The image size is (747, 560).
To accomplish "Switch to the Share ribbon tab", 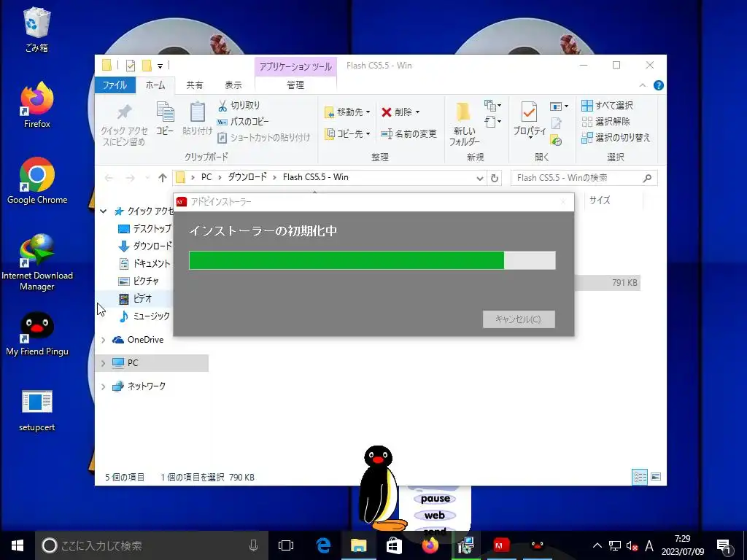I will pyautogui.click(x=194, y=85).
